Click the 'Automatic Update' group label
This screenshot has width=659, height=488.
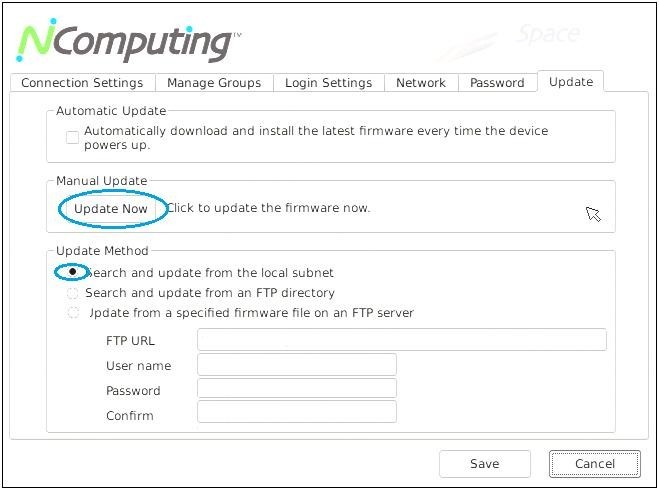point(111,111)
